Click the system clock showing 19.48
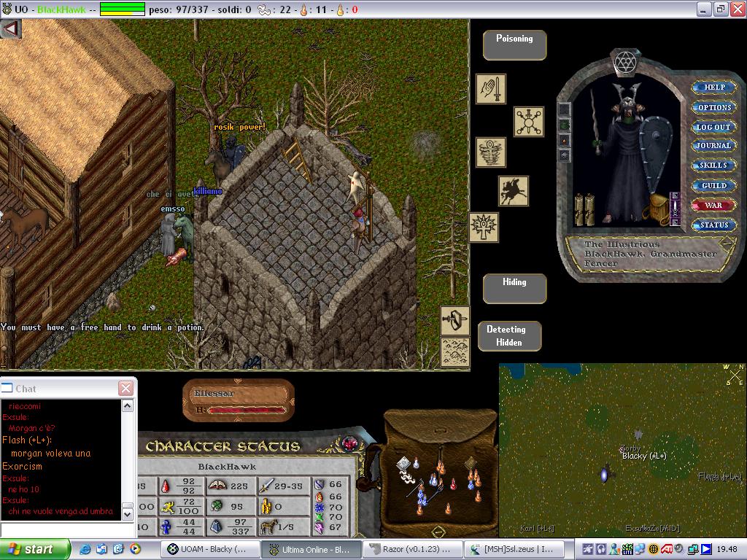Image resolution: width=747 pixels, height=560 pixels. [x=727, y=549]
